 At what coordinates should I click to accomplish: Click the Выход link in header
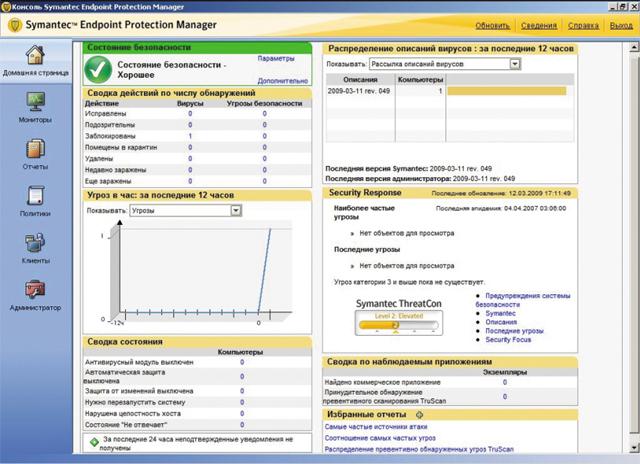click(x=621, y=26)
